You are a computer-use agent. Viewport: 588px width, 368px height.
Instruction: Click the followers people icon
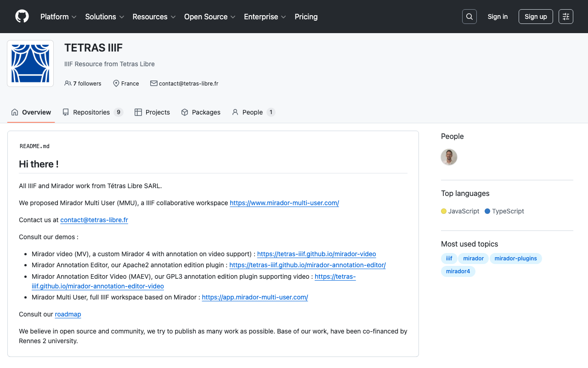point(68,83)
